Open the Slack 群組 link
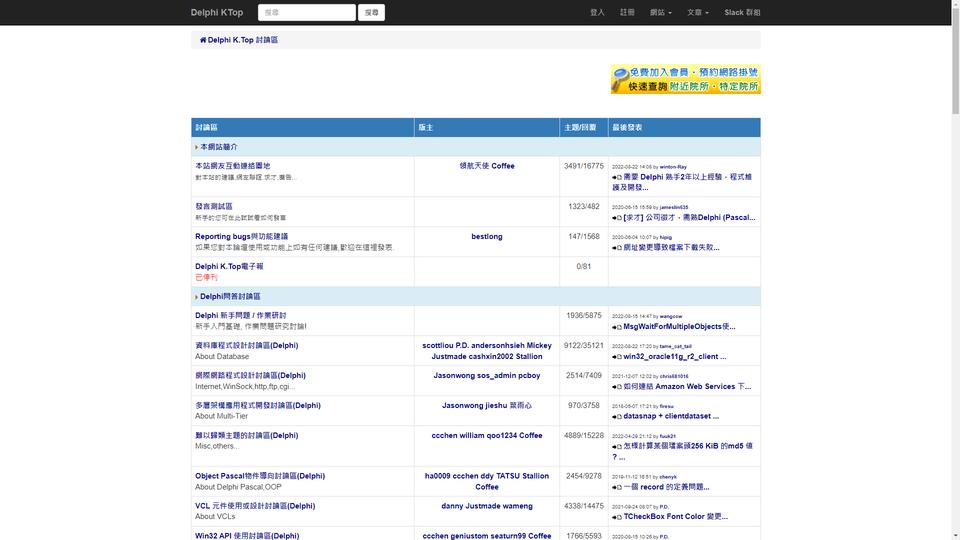The width and height of the screenshot is (960, 540). tap(742, 12)
